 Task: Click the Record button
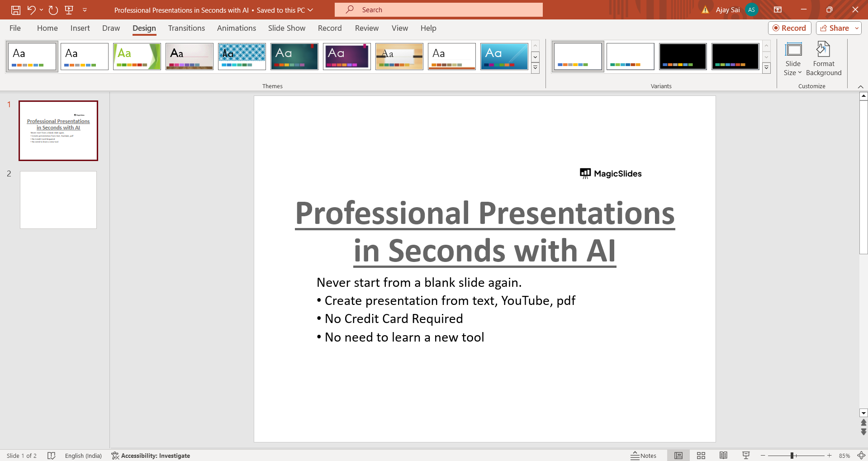click(789, 28)
